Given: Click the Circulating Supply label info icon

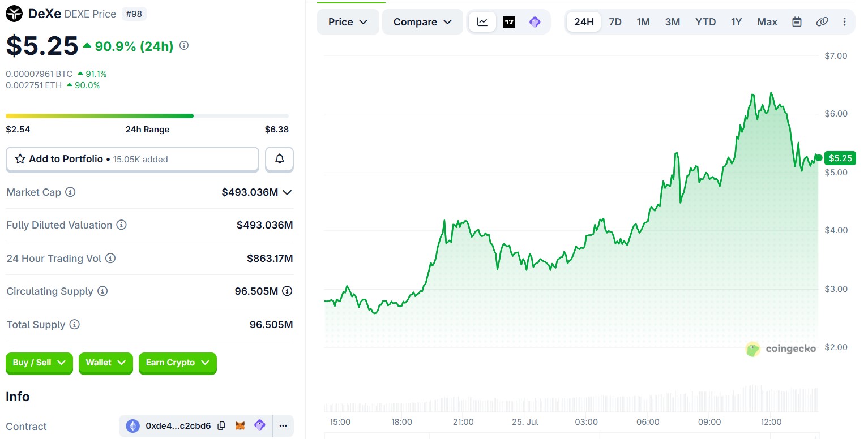Looking at the screenshot, I should point(102,291).
